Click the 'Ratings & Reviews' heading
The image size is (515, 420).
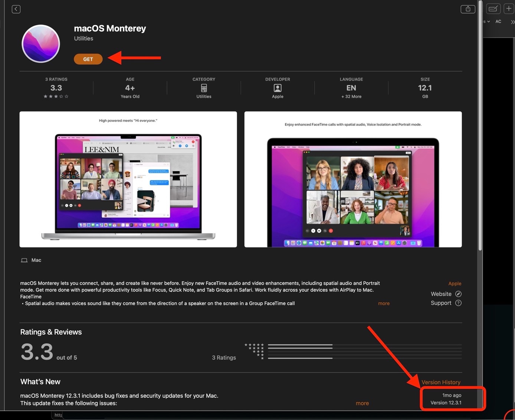pos(51,332)
